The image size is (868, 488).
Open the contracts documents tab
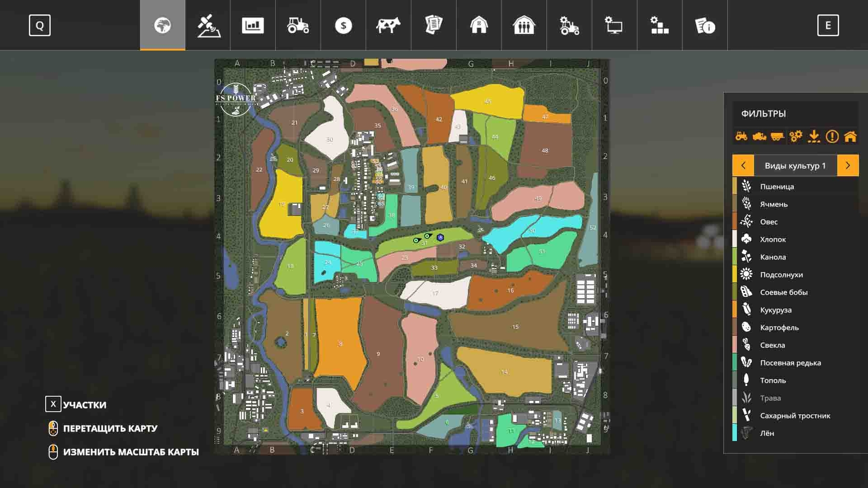click(434, 25)
